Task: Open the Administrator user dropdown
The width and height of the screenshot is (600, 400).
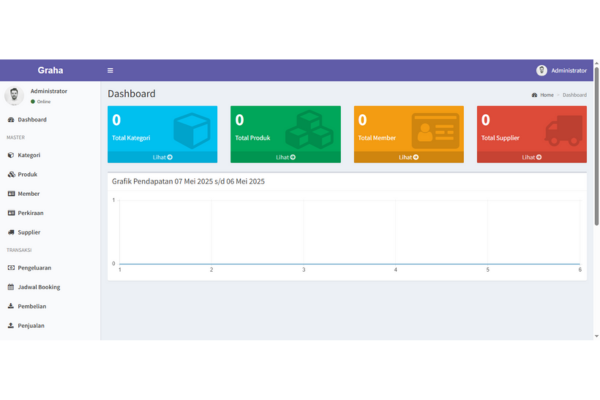Action: 561,70
